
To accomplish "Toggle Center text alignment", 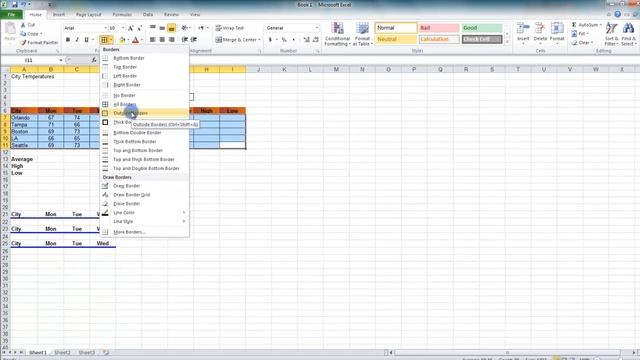I will (x=162, y=40).
